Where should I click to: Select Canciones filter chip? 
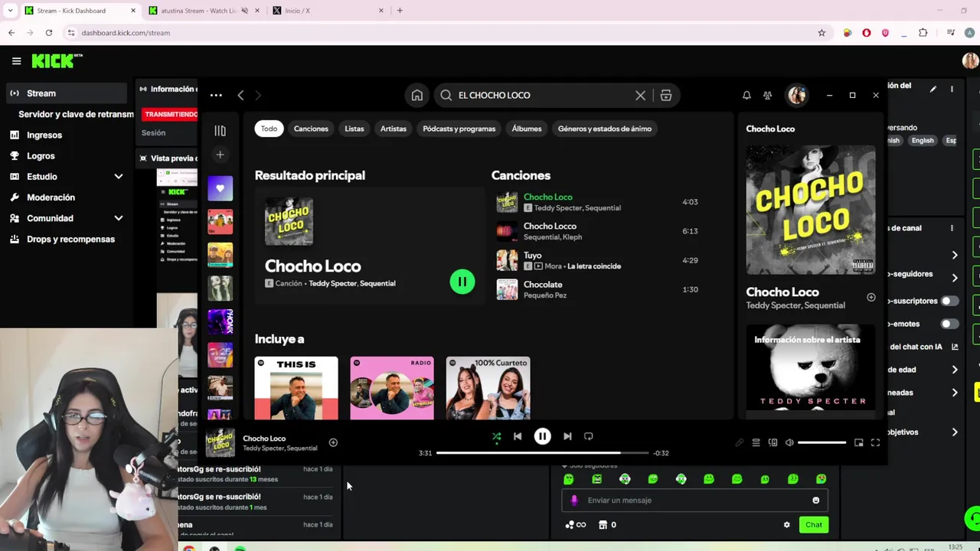311,129
